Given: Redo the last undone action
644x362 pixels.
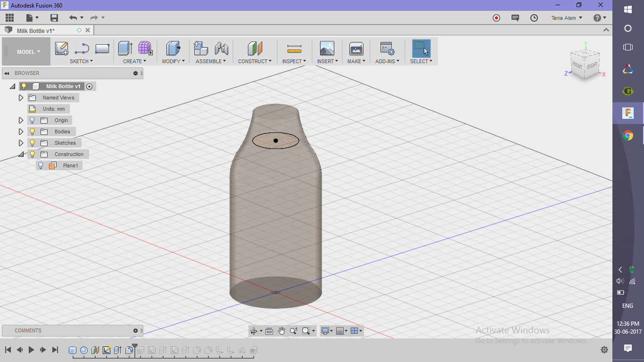Looking at the screenshot, I should 94,18.
